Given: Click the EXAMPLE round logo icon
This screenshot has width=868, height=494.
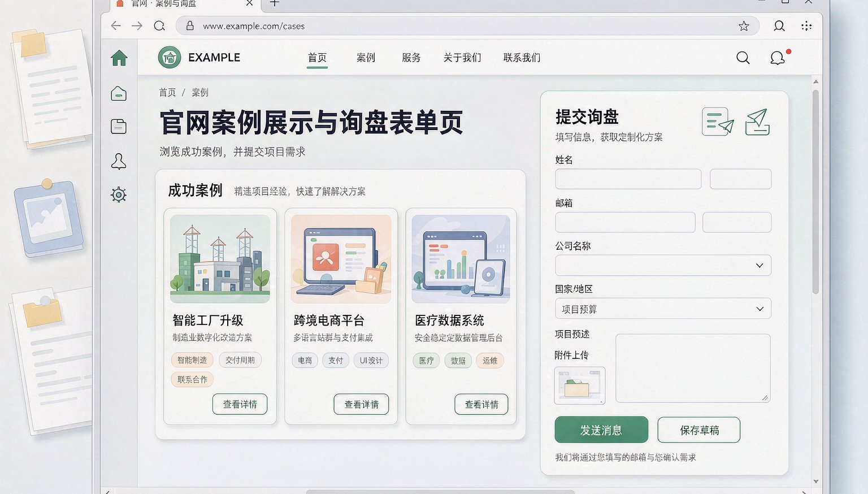Looking at the screenshot, I should pos(170,57).
